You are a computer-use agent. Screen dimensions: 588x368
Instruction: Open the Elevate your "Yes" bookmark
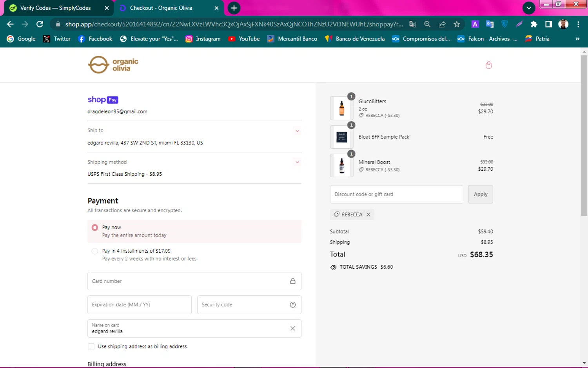pyautogui.click(x=149, y=39)
